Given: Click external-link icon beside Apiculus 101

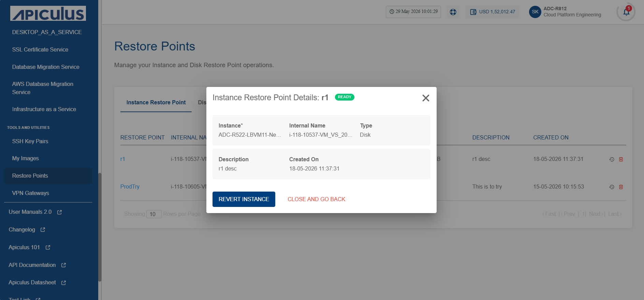Looking at the screenshot, I should click(x=48, y=247).
